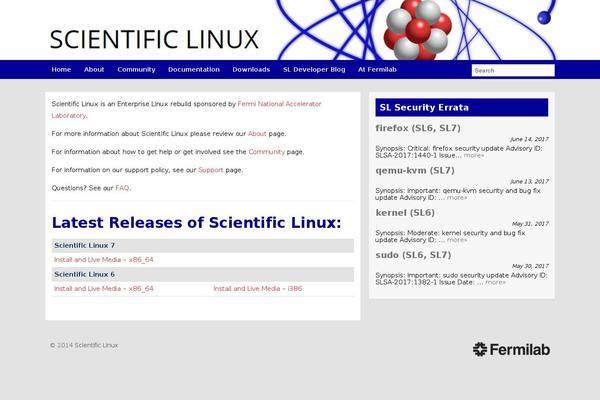Open the sudo (SL6, SL7) erratum
Image resolution: width=600 pixels, height=400 pixels.
413,255
